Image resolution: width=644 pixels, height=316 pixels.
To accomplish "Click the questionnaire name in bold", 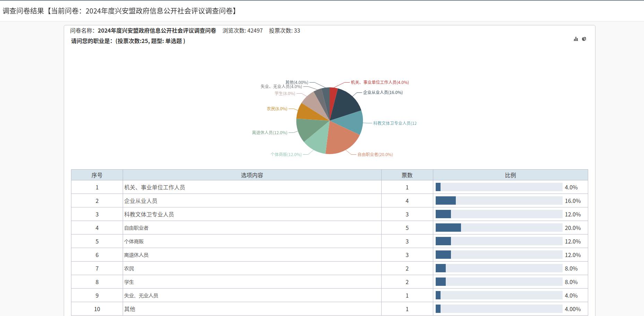I will [157, 31].
